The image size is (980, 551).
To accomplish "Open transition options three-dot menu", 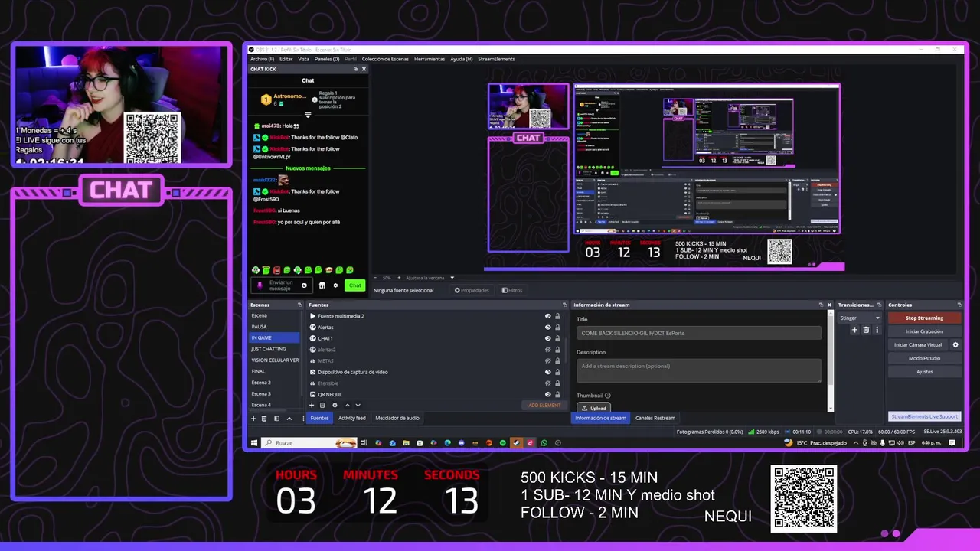I will coord(877,330).
